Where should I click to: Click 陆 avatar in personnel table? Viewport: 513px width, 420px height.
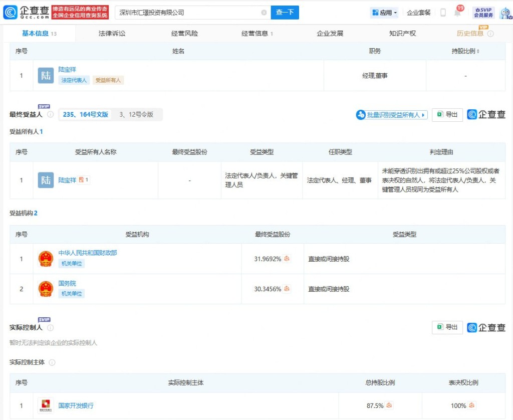click(x=46, y=75)
